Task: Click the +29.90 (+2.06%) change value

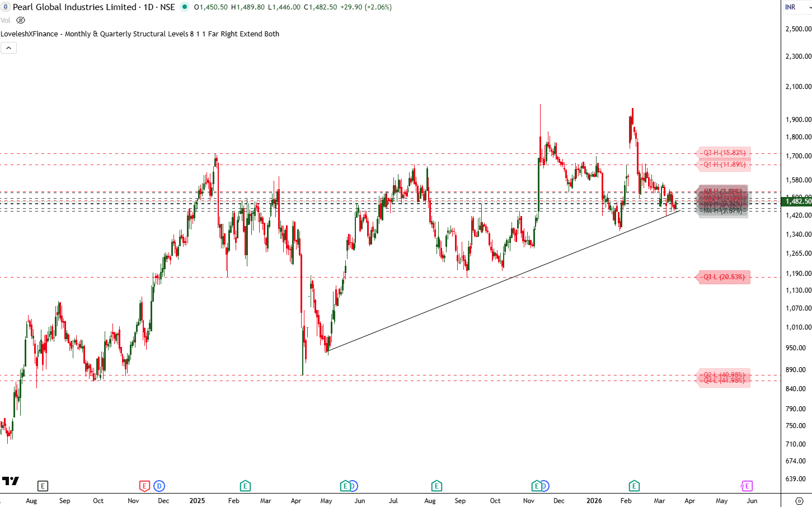Action: [x=366, y=7]
